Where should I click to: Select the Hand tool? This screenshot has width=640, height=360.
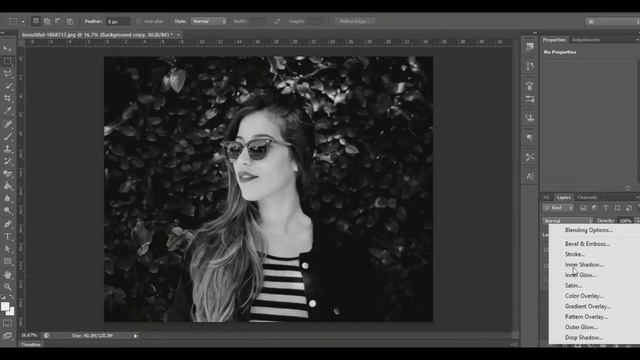click(7, 275)
